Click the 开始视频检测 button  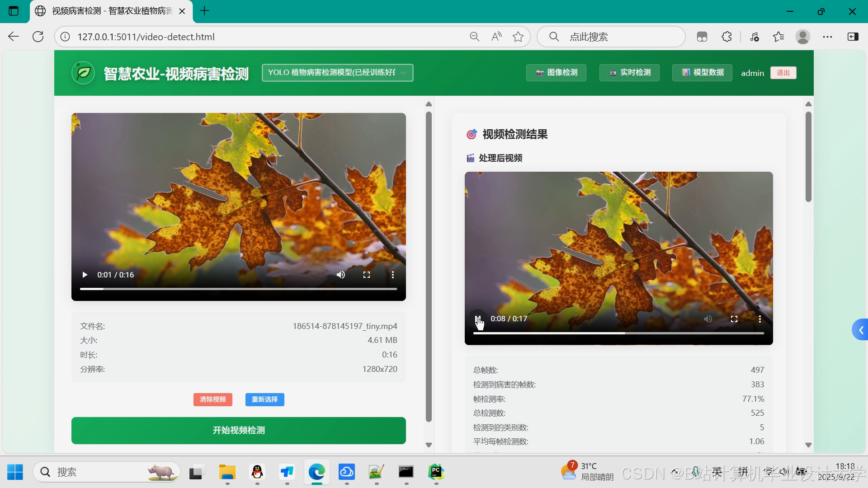pyautogui.click(x=238, y=430)
